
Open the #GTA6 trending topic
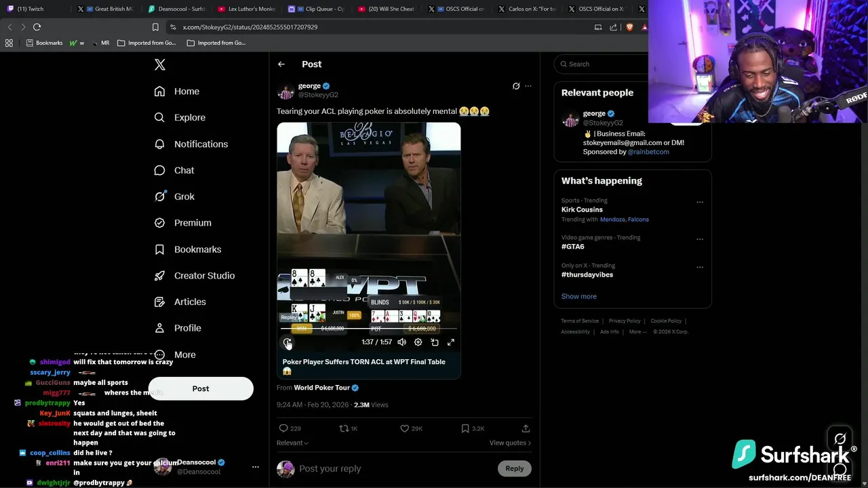[x=573, y=247]
